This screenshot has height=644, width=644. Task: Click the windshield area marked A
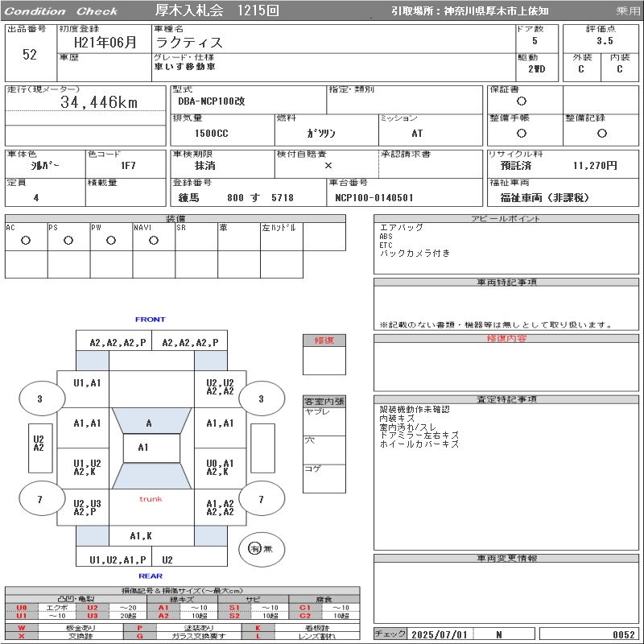click(149, 423)
